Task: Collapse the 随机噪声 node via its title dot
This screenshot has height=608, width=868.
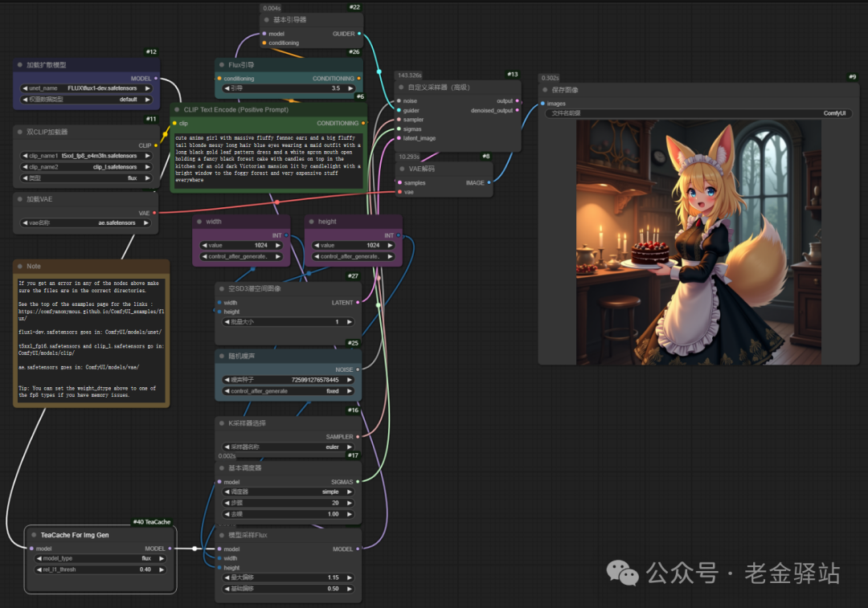Action: tap(222, 356)
